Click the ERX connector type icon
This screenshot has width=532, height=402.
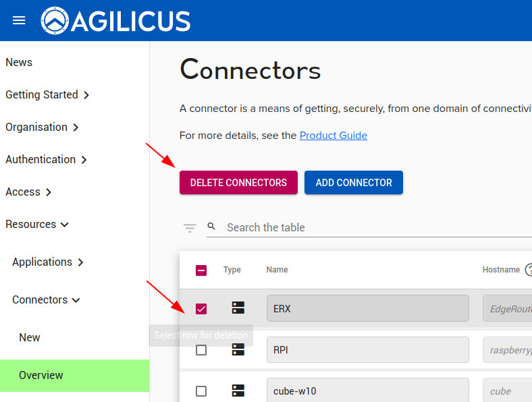coord(238,308)
